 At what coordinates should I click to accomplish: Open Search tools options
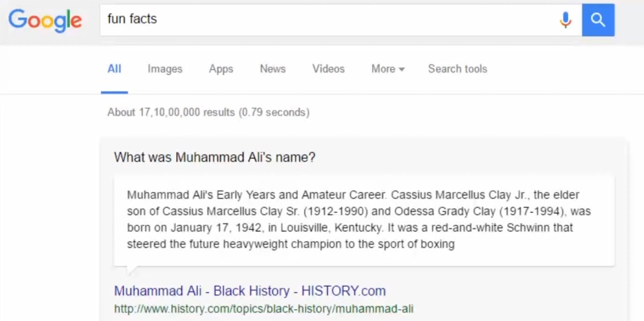[x=458, y=69]
